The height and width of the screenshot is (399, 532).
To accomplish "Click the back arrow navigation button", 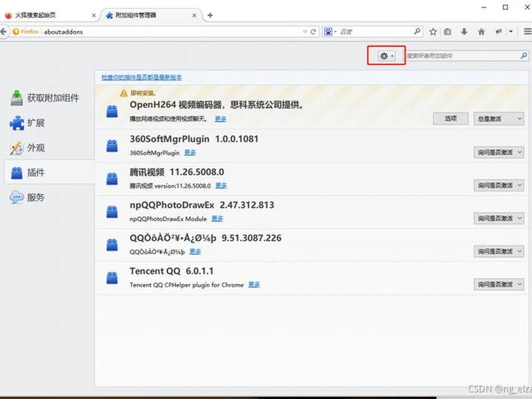I will point(3,31).
